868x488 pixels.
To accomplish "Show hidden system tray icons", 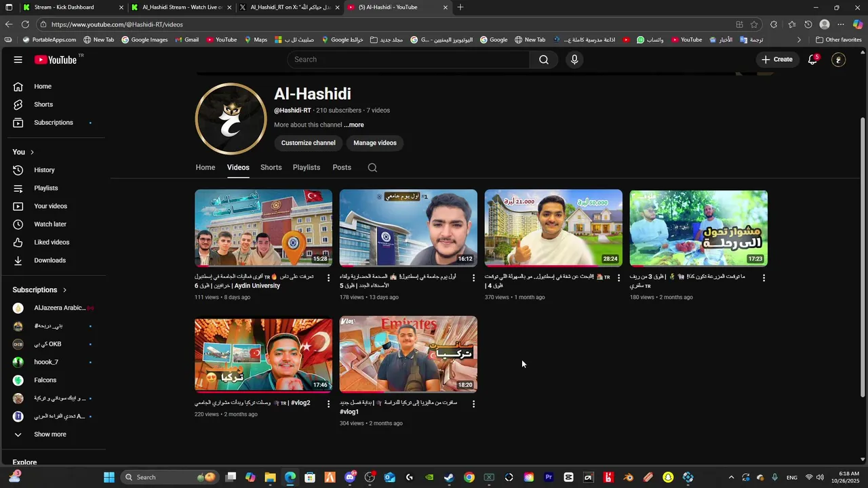I will [731, 477].
